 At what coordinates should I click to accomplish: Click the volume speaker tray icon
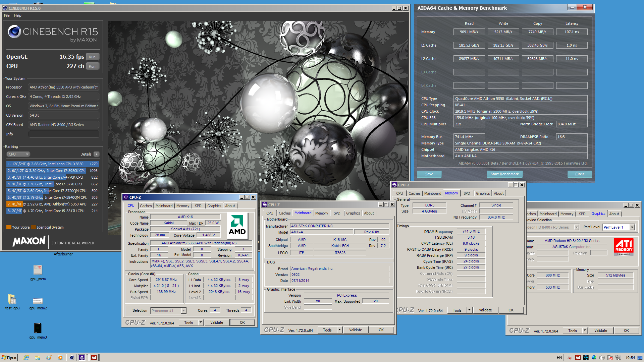[602, 358]
